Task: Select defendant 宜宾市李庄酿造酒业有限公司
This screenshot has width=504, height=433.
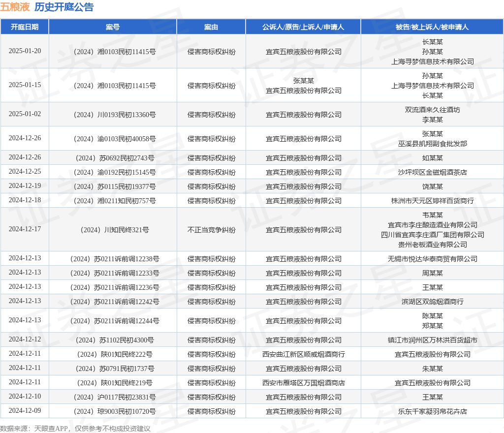Action: [432, 225]
